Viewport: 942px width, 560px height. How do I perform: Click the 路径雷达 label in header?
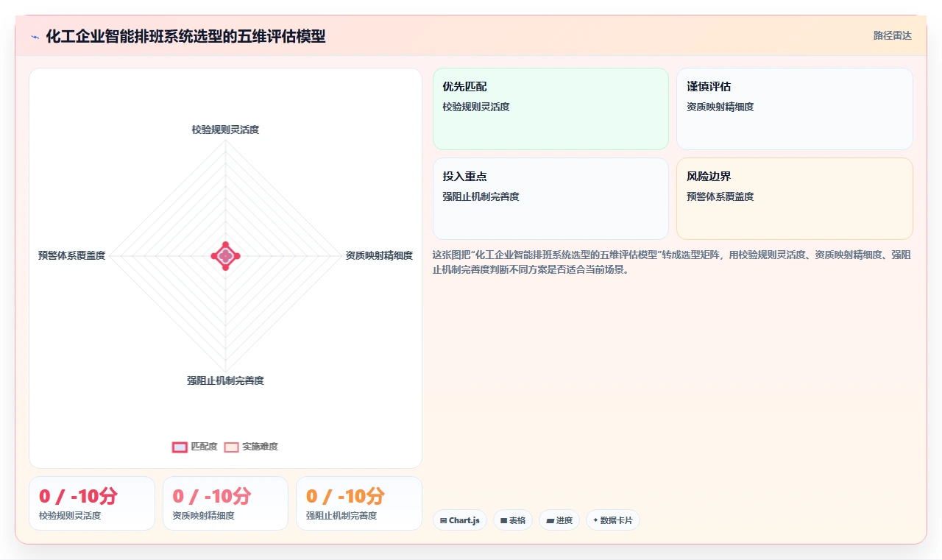point(892,35)
